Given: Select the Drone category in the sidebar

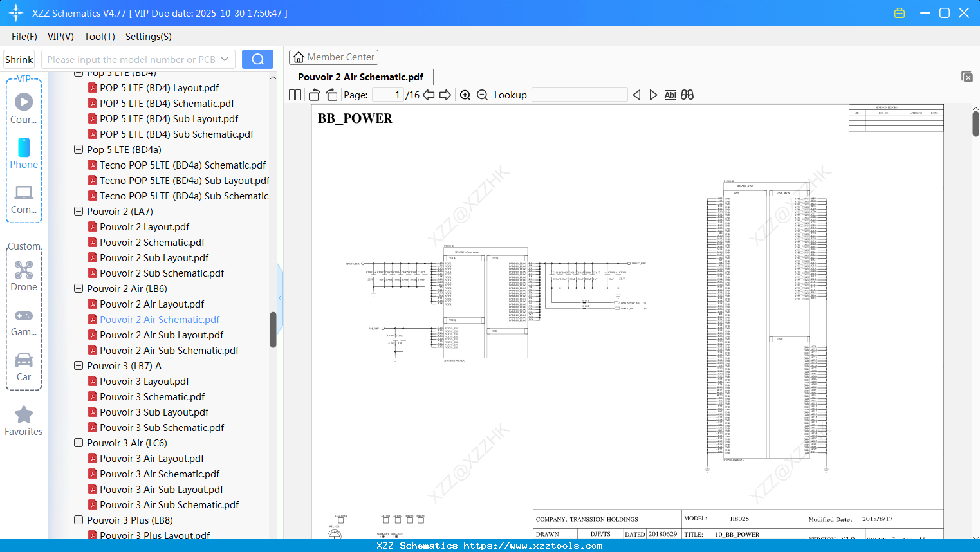Looking at the screenshot, I should tap(24, 275).
